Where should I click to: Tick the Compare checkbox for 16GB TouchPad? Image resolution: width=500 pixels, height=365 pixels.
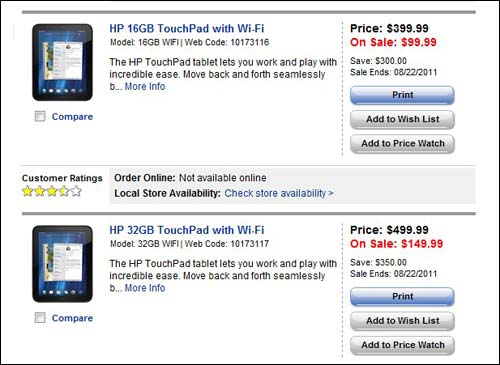click(40, 116)
